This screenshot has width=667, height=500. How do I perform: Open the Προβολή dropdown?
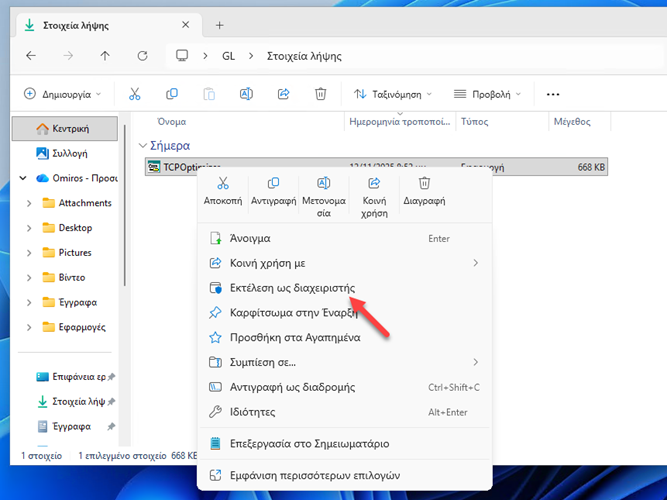point(487,94)
